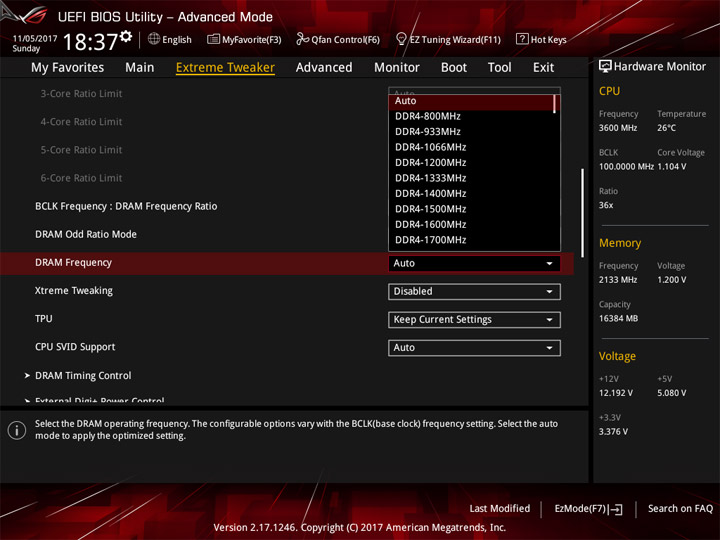Select the DRAM Frequency setting label
The image size is (720, 540).
73,263
